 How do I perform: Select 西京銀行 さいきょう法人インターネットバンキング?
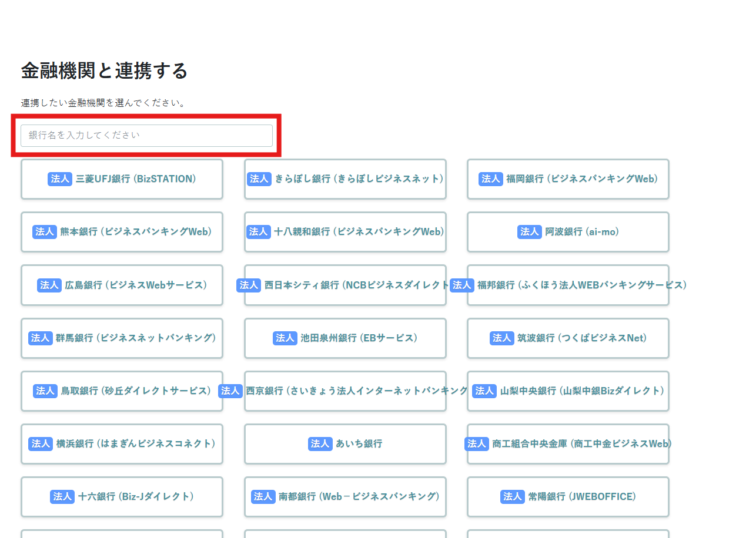345,391
